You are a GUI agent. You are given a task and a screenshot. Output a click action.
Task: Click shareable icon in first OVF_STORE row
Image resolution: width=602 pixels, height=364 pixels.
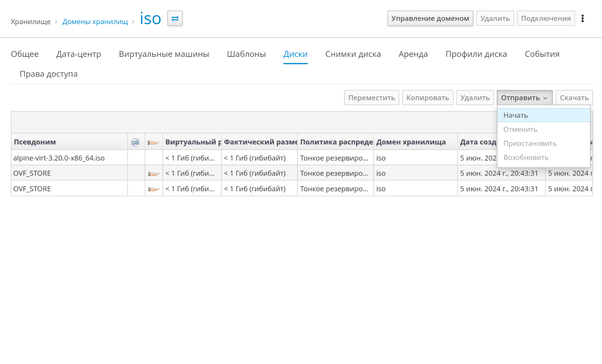(153, 174)
